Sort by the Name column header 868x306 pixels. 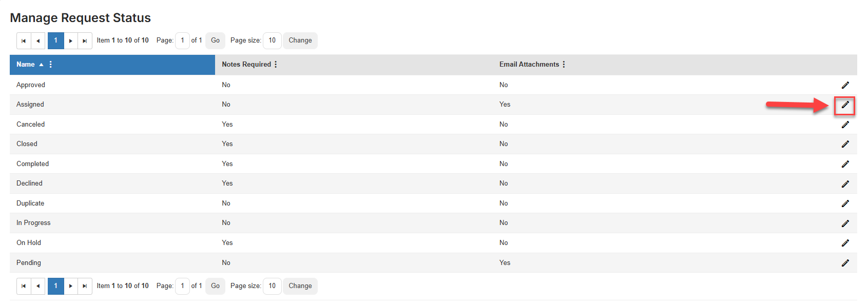[x=26, y=65]
